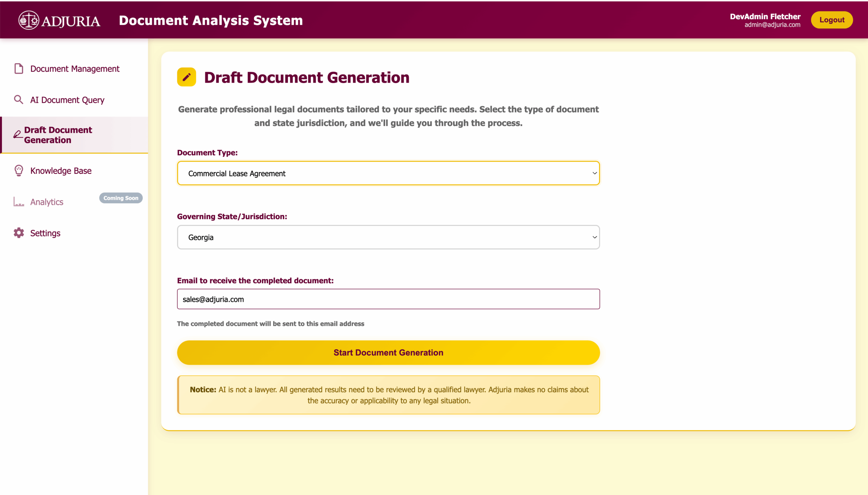This screenshot has width=868, height=495.
Task: Click the Draft Document Generation pen icon
Action: click(18, 135)
